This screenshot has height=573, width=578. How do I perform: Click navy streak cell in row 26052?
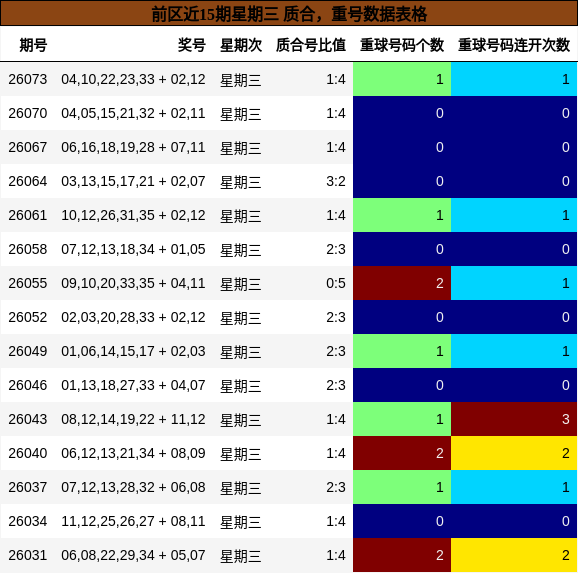tap(514, 317)
